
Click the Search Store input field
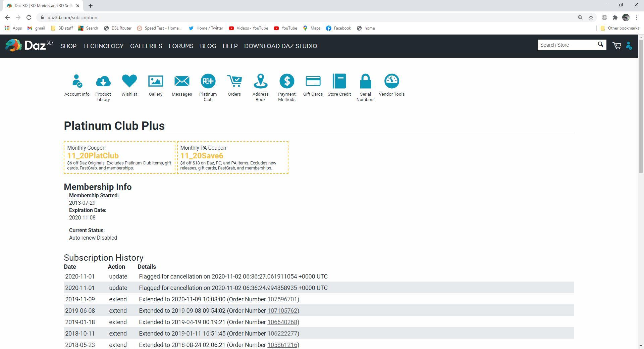point(567,45)
